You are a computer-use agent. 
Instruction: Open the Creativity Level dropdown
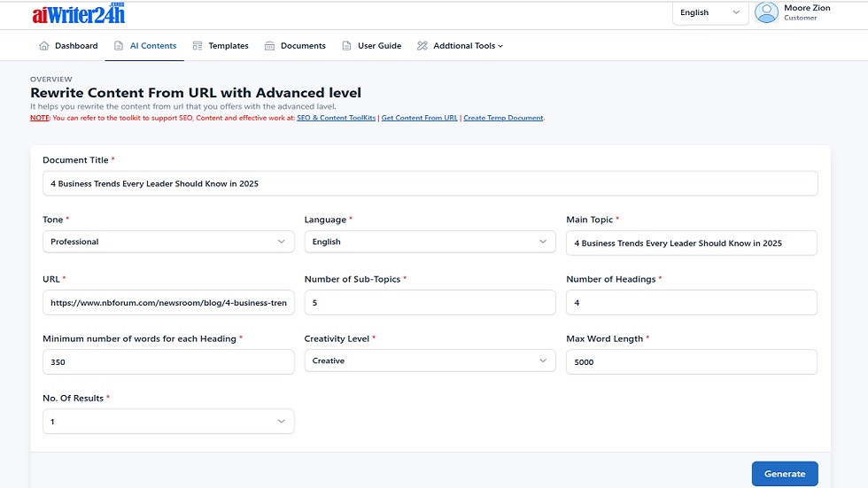(430, 361)
